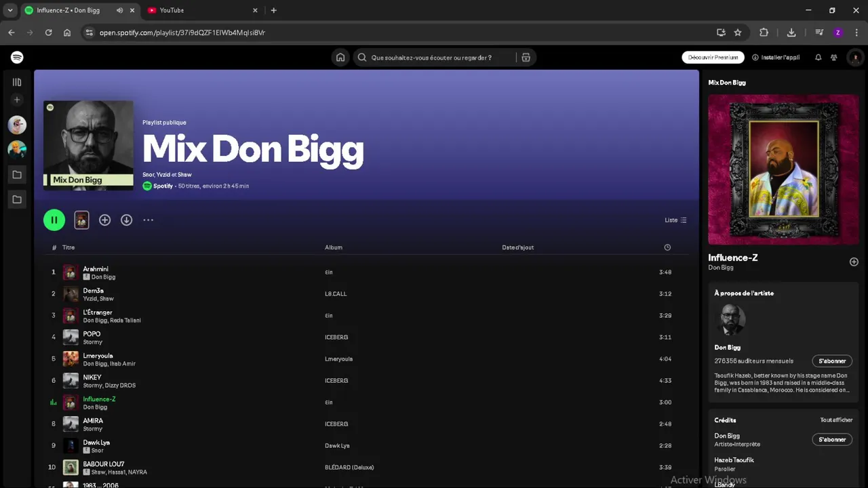Click the Installer l'appli link
The image size is (868, 488).
pos(776,58)
